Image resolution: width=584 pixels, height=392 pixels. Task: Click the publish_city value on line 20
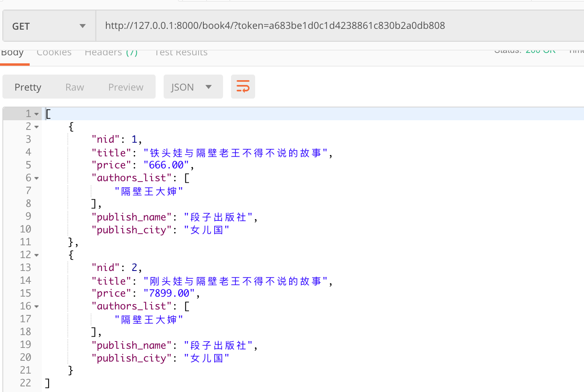tap(207, 358)
